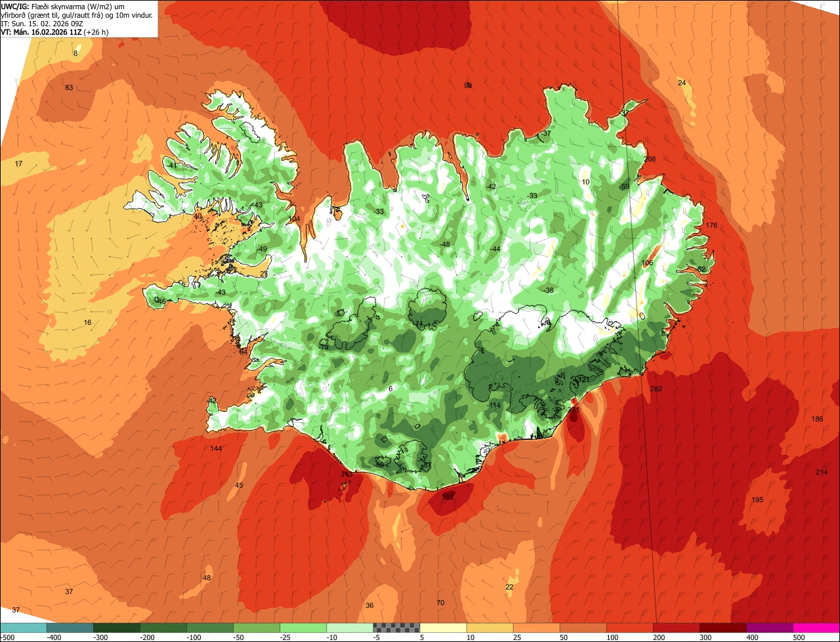Click the map value '-42' in northern Iceland
840x642 pixels.
(490, 186)
